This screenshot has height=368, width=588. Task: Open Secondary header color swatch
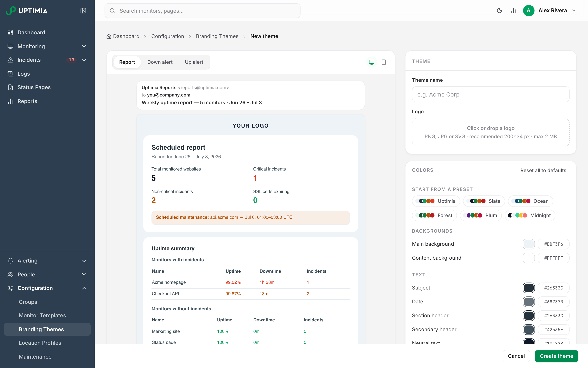[x=529, y=330]
